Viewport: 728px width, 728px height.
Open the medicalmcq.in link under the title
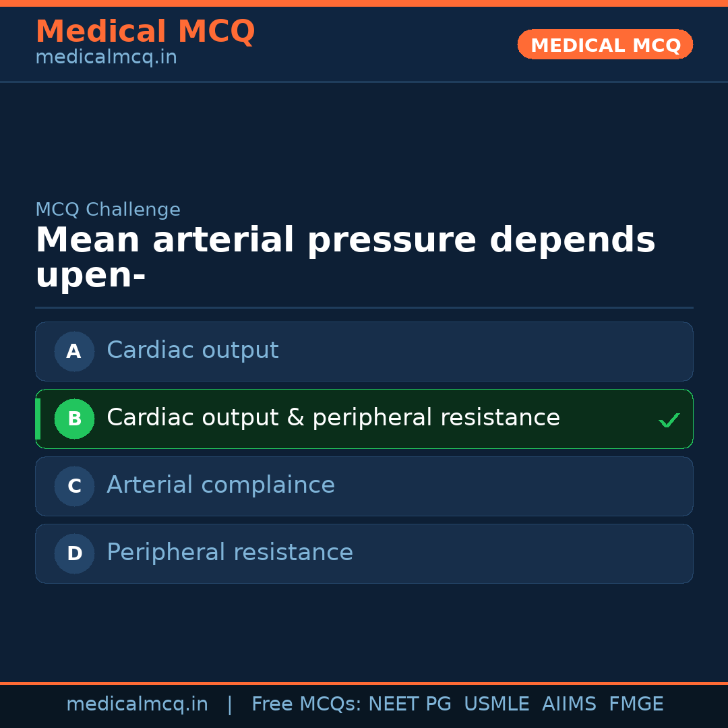pyautogui.click(x=106, y=58)
